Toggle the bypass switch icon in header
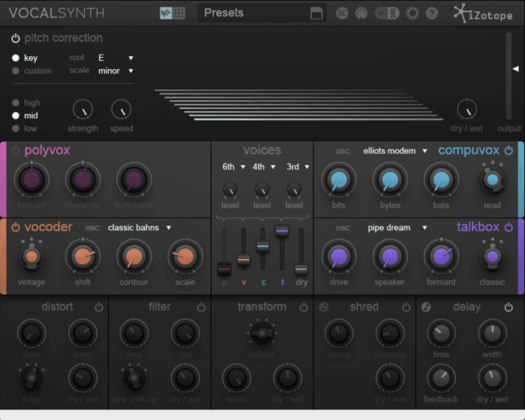The image size is (525, 420). [387, 13]
